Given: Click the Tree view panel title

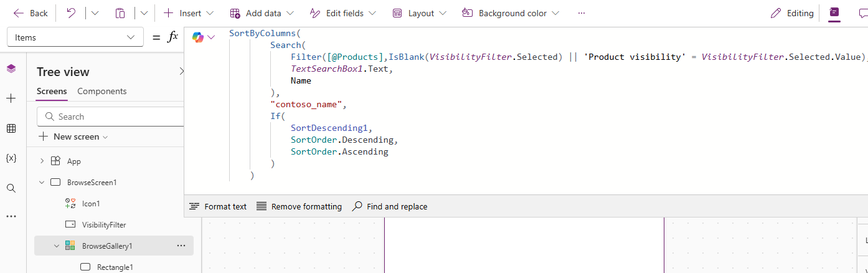Looking at the screenshot, I should click(x=63, y=72).
